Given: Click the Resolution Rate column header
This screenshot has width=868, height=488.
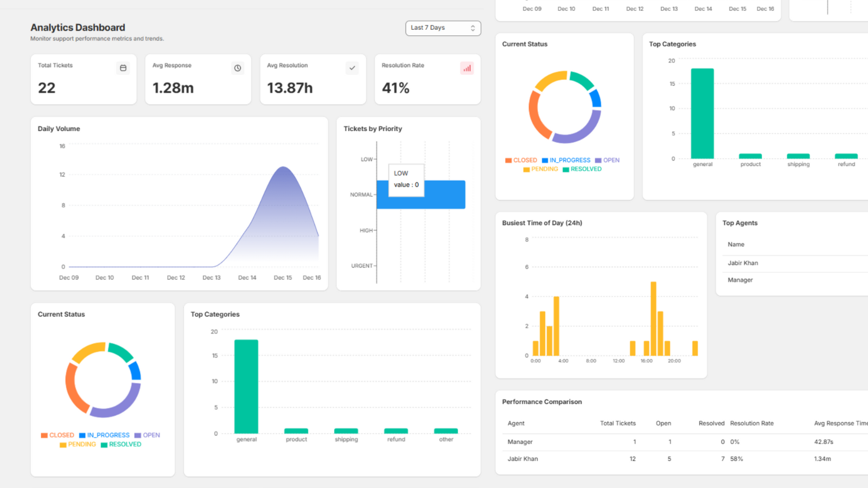Looking at the screenshot, I should coord(752,423).
